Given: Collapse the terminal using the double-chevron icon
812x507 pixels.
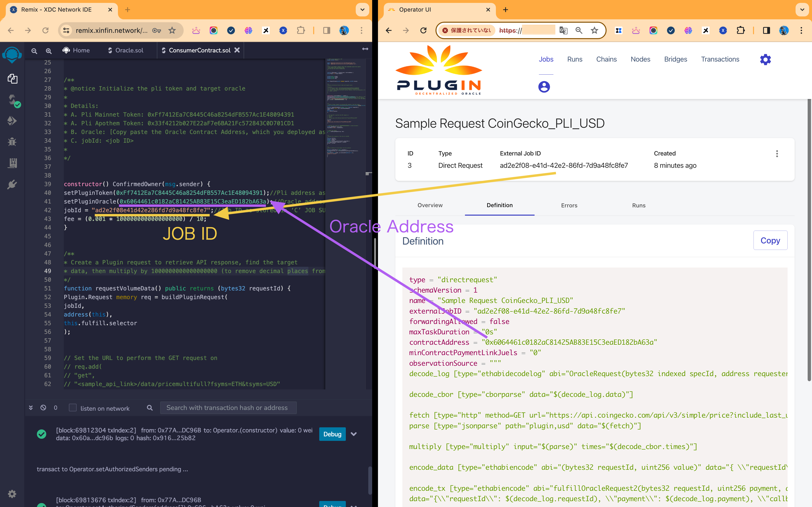Looking at the screenshot, I should [31, 408].
